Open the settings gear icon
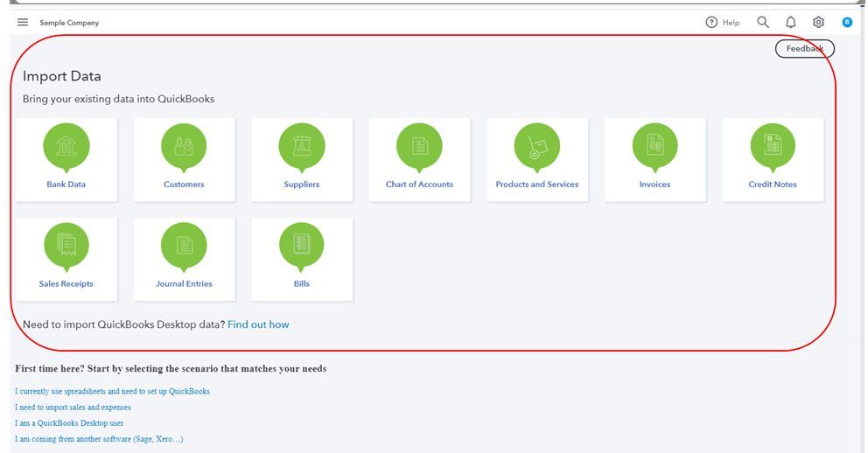868x453 pixels. (818, 22)
